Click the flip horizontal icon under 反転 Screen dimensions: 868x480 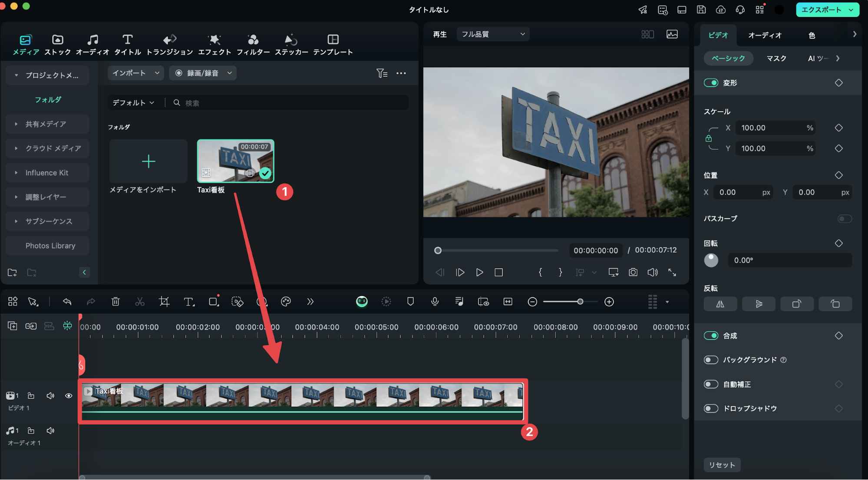coord(720,304)
